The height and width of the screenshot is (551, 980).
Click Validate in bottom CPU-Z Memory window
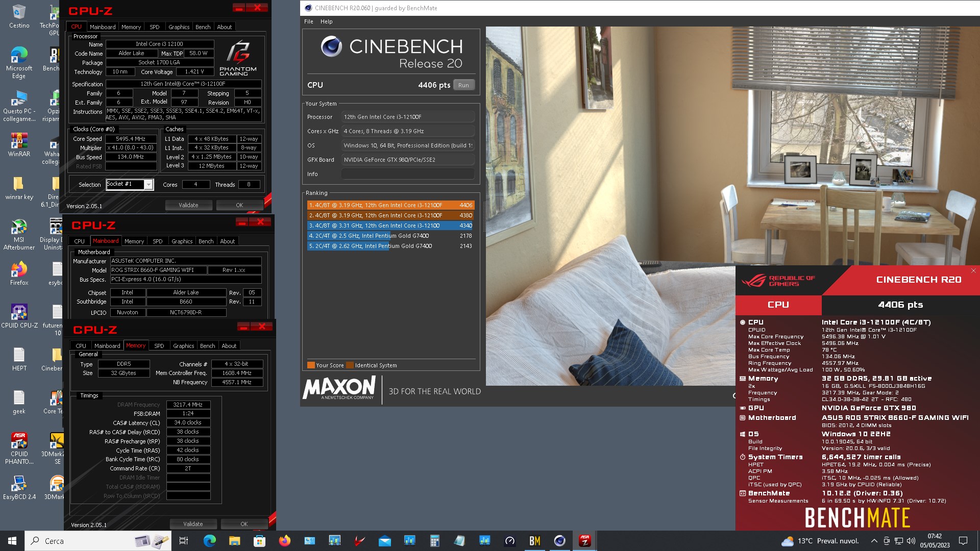point(193,524)
